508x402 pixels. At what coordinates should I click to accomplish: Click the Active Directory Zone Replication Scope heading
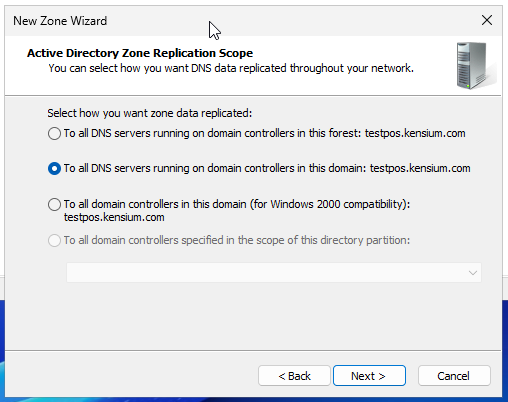tap(140, 53)
